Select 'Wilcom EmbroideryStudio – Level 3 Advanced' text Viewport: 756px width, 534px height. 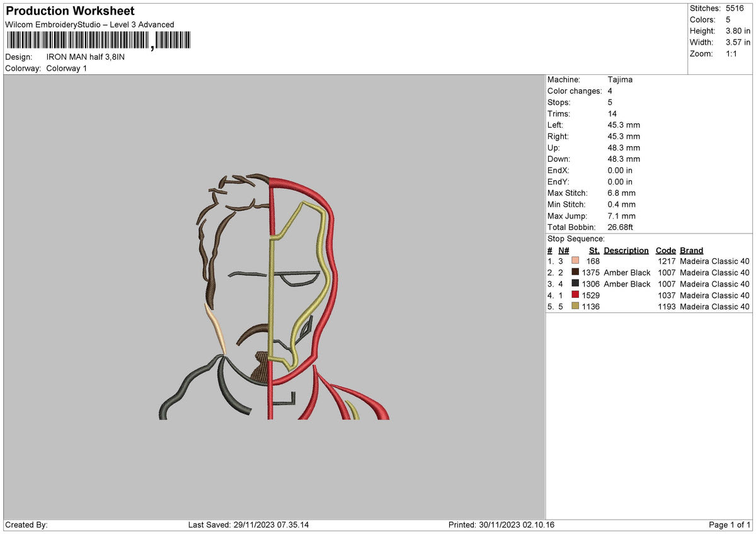[89, 25]
